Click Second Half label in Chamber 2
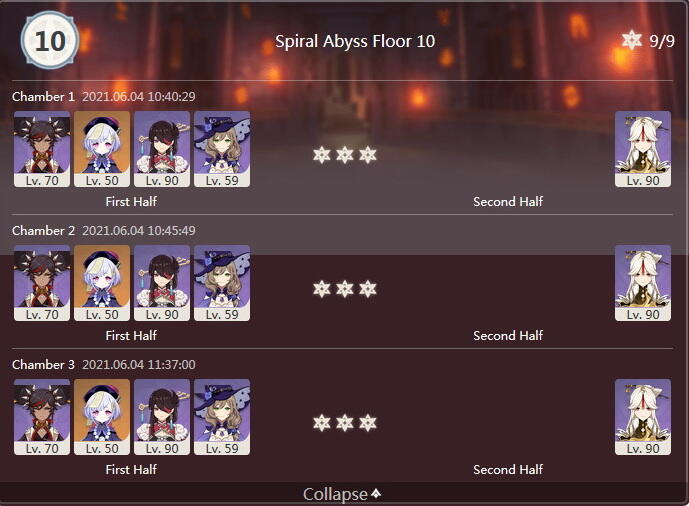689x506 pixels. click(x=508, y=336)
